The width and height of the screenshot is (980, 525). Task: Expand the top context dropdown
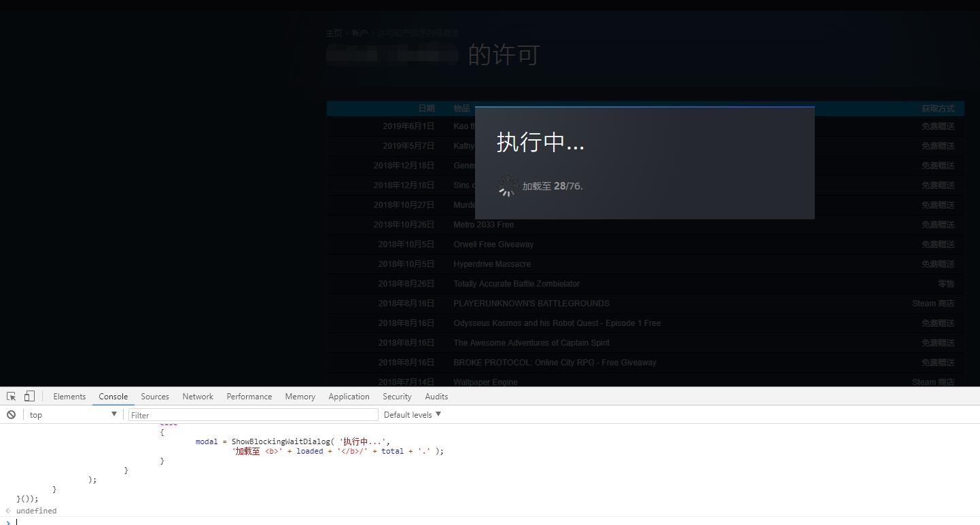pyautogui.click(x=73, y=415)
